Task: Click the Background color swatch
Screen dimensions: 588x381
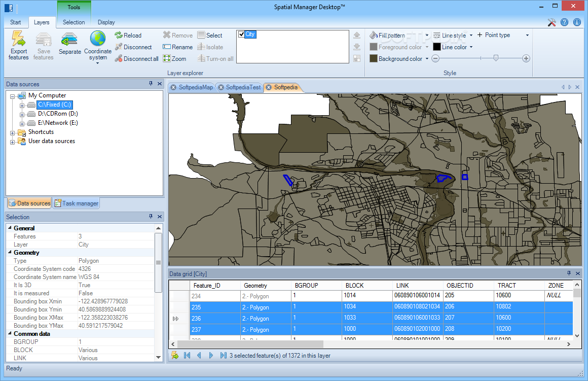Action: (374, 58)
